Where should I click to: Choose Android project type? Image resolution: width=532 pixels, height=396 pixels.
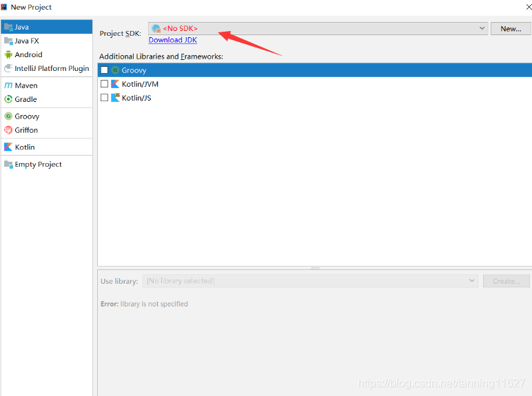[x=46, y=54]
